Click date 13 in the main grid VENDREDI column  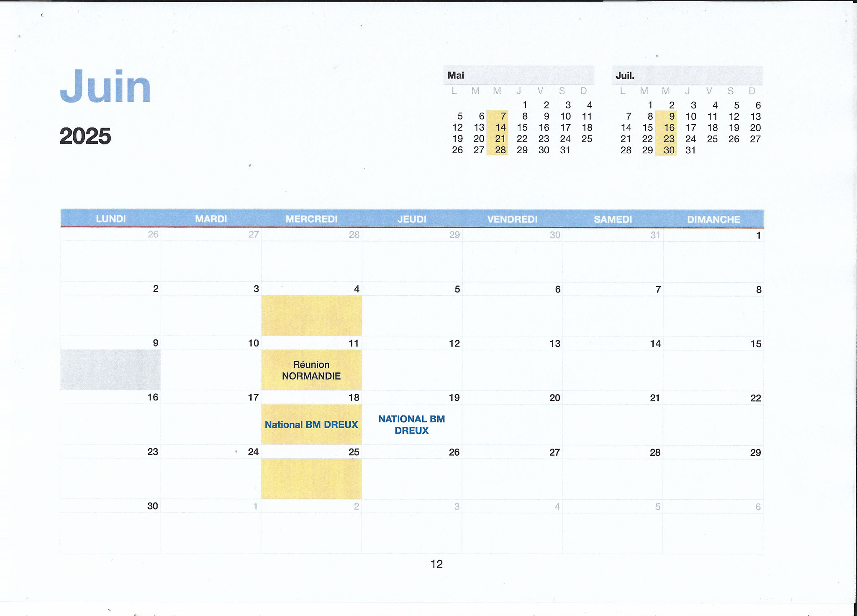555,344
